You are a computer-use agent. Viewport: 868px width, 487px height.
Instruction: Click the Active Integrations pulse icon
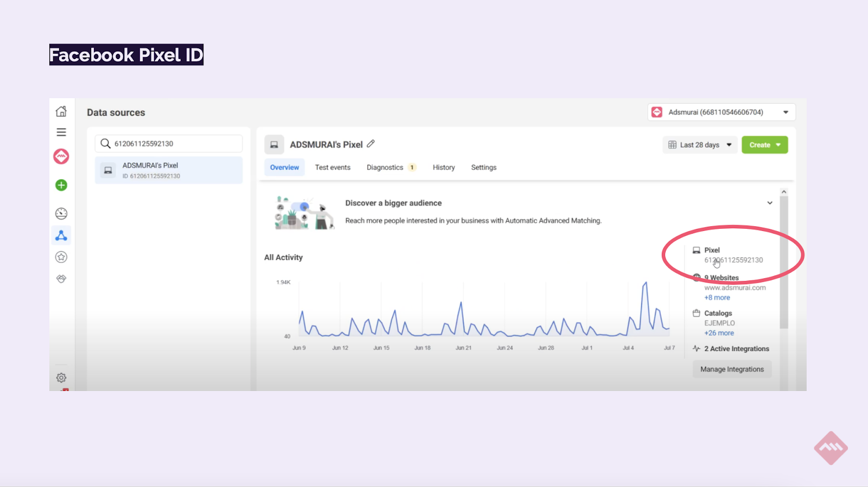(x=697, y=349)
